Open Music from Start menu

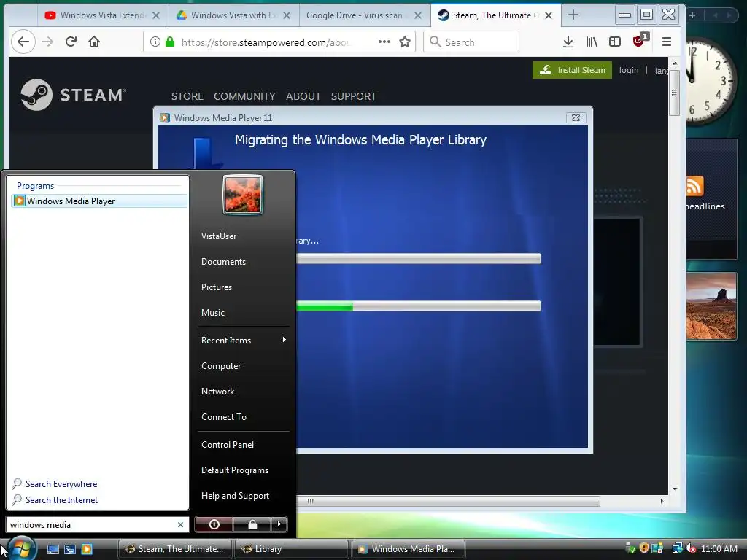pyautogui.click(x=213, y=313)
